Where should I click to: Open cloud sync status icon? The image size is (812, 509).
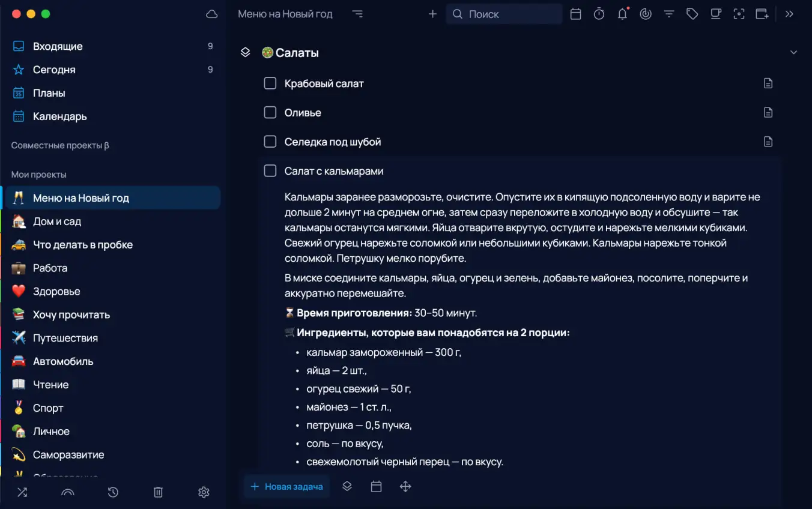pos(211,13)
